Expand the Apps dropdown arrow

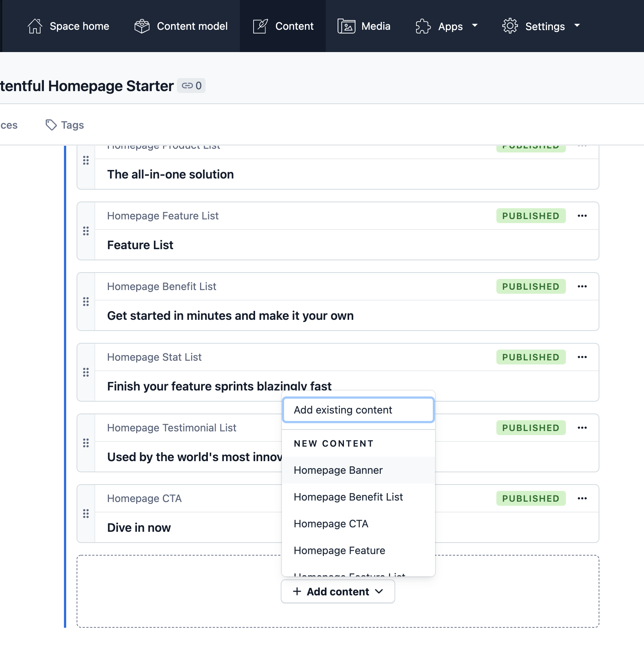point(475,26)
